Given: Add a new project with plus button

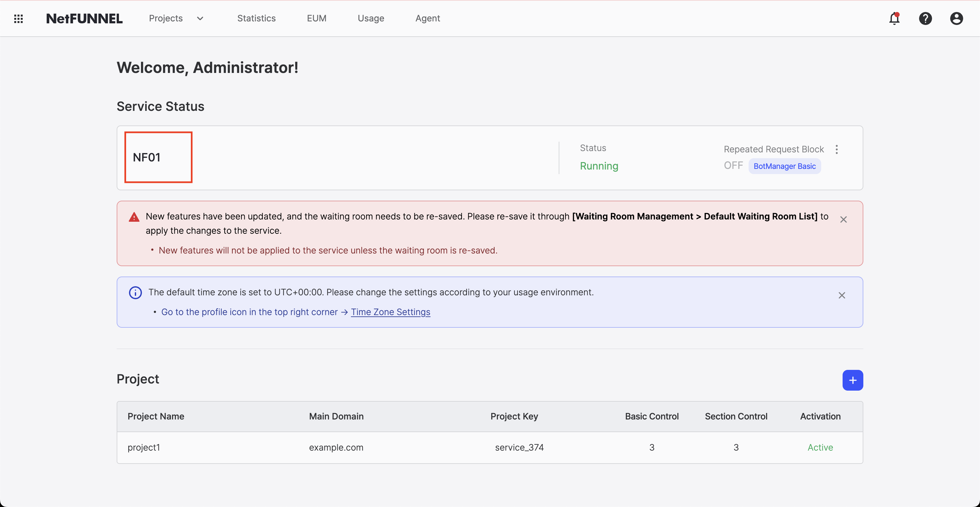Looking at the screenshot, I should point(853,380).
